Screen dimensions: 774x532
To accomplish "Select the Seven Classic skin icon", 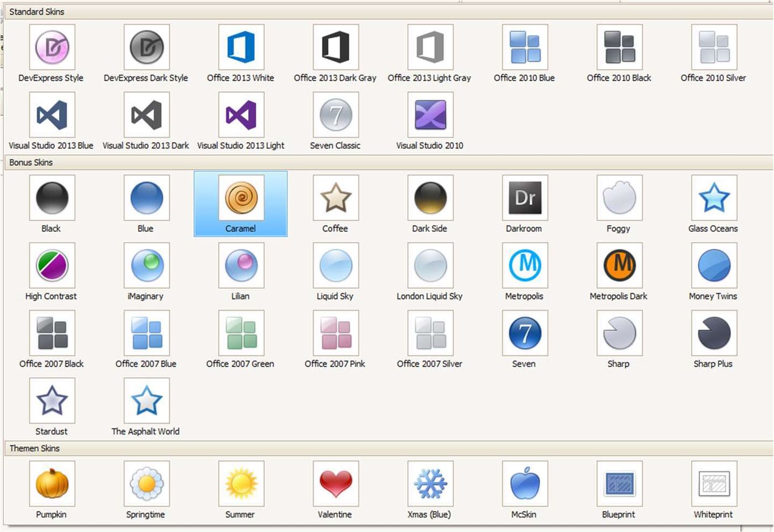I will [x=336, y=114].
